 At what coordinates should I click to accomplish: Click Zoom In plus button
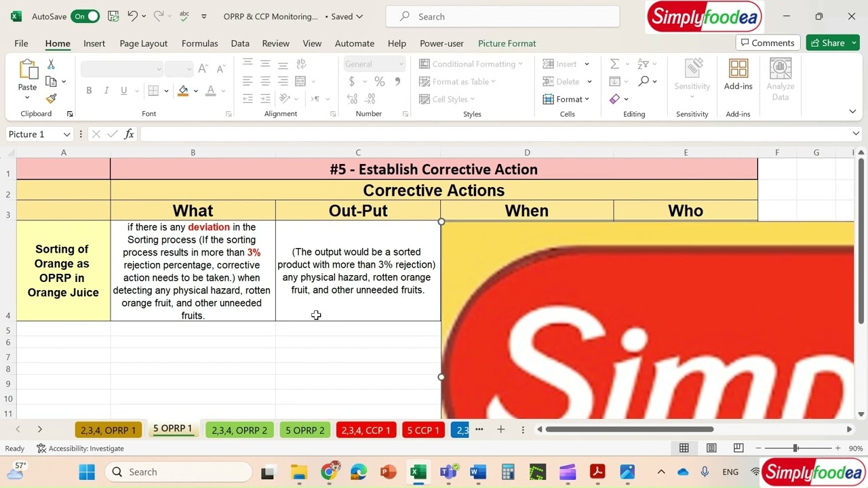tap(837, 448)
